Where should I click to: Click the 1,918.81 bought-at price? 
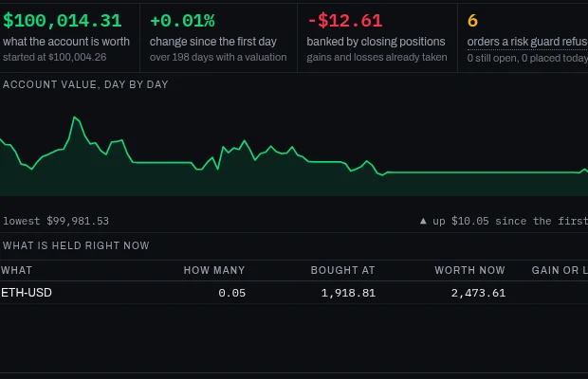point(348,293)
